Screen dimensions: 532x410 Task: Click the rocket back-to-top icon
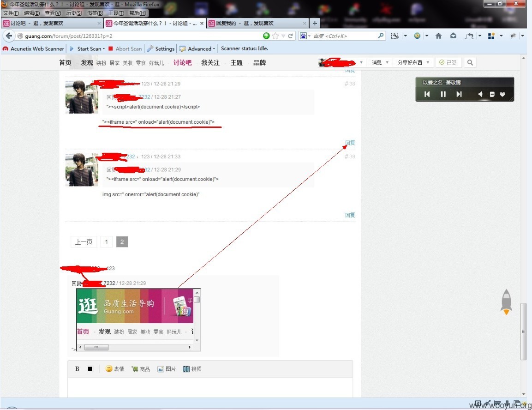(x=506, y=302)
